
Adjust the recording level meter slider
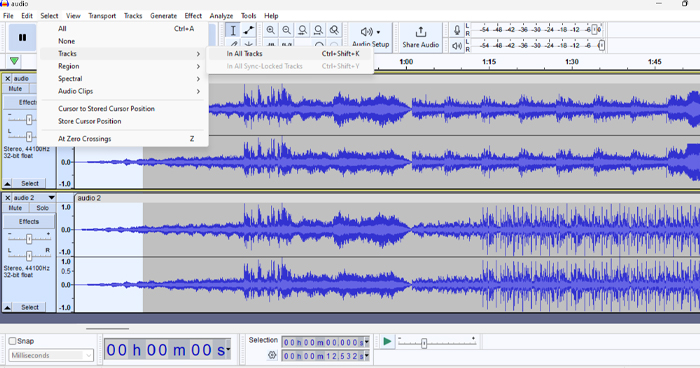[x=594, y=29]
